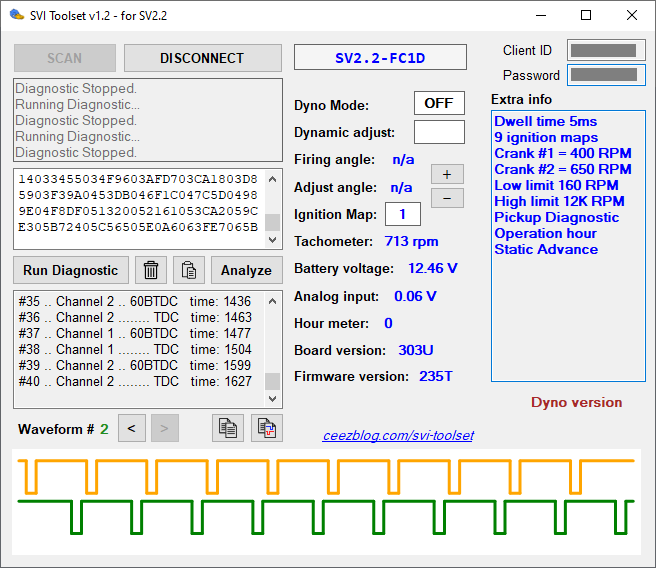This screenshot has width=656, height=568.
Task: Click the Ignition Map value field
Action: [x=402, y=214]
